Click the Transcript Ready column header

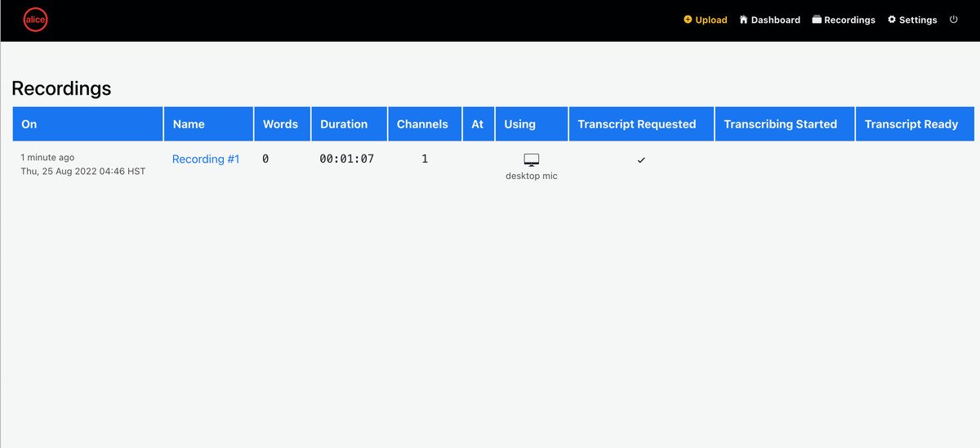click(x=911, y=124)
